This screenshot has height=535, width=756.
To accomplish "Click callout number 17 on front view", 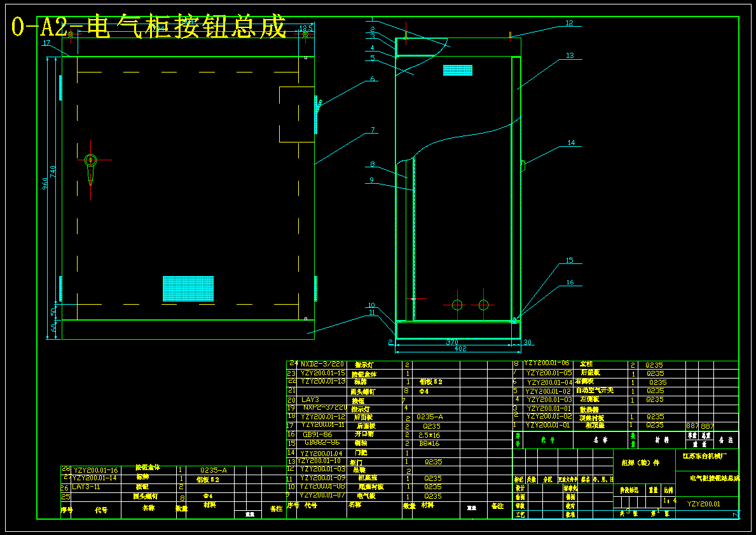I will pyautogui.click(x=47, y=43).
